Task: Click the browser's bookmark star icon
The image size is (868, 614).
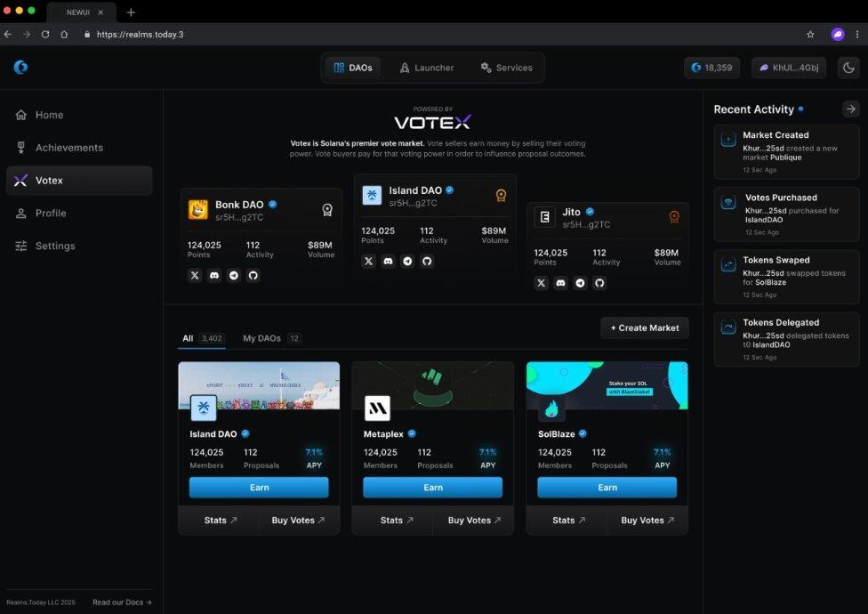Action: [810, 35]
